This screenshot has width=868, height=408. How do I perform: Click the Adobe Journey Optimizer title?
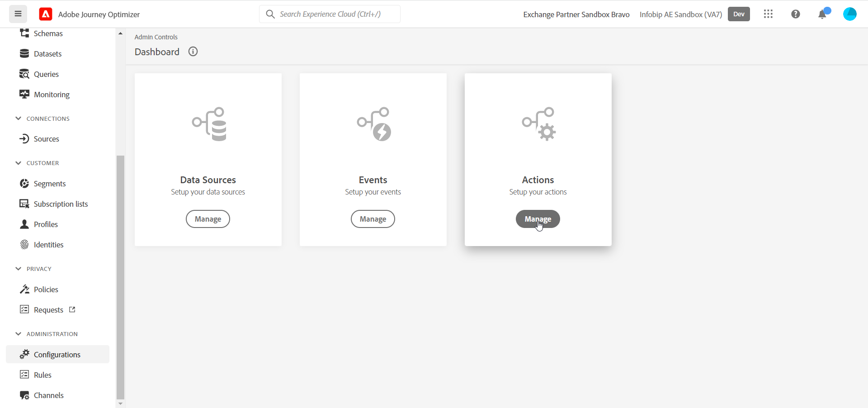tap(99, 14)
